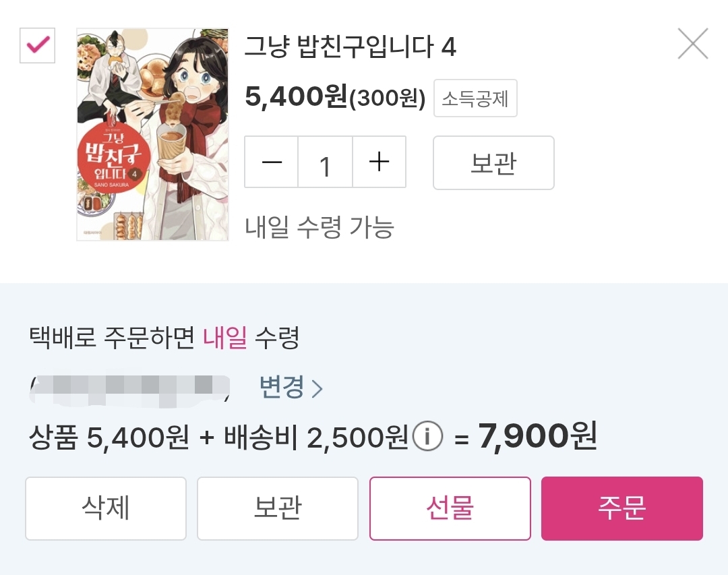Click the 내일 수령 가능 delivery notice
This screenshot has height=575, width=728.
point(320,227)
